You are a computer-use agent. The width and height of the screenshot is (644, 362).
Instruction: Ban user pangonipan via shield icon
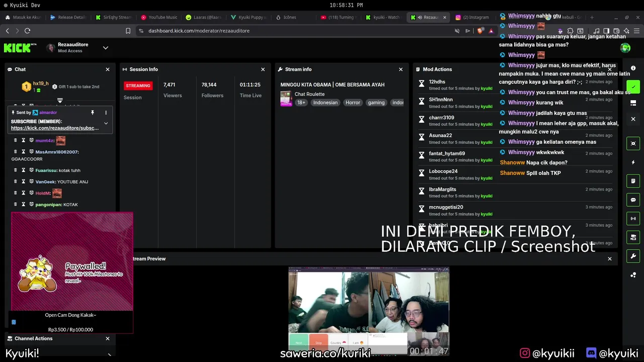coord(31,204)
